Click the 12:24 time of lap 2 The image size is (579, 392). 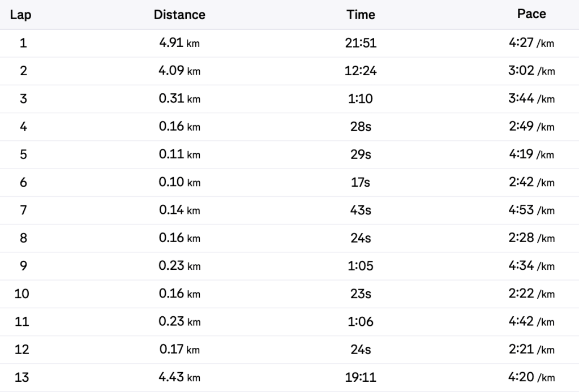click(361, 71)
